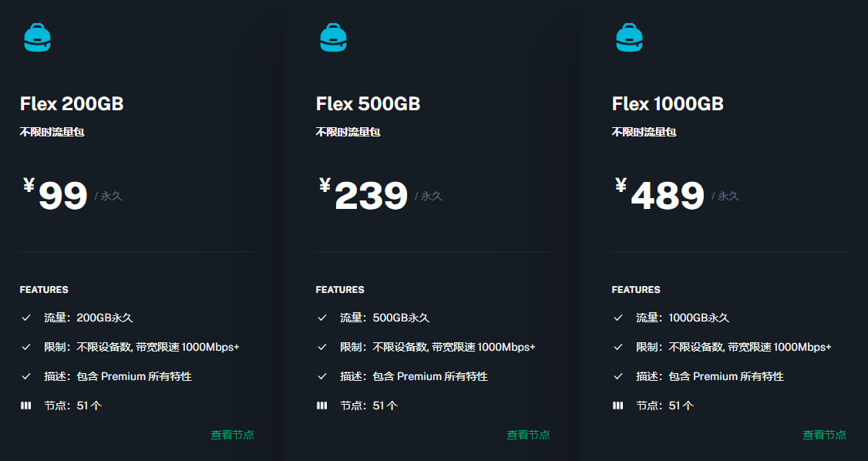
Task: Click the node bars icon in Flex 200GB
Action: tap(26, 405)
